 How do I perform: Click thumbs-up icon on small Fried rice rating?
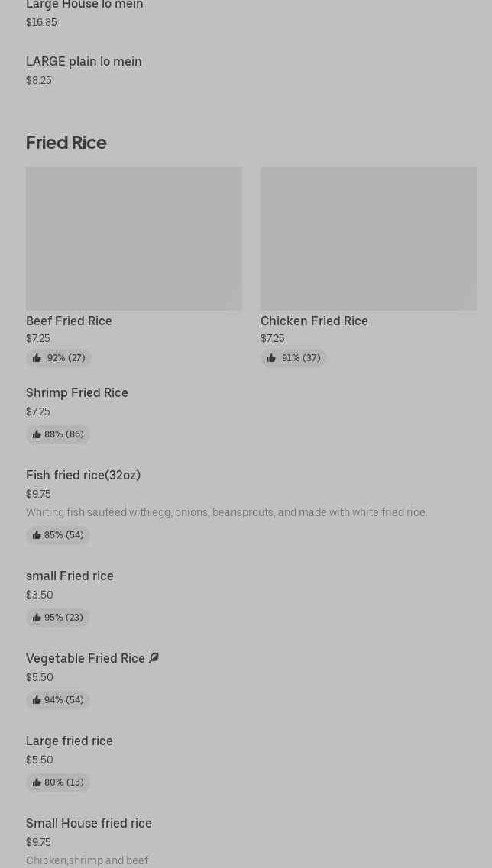point(37,618)
